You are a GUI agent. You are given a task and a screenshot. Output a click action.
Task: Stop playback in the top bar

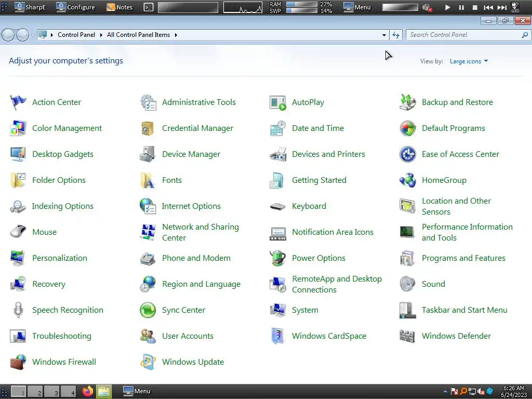(x=475, y=7)
